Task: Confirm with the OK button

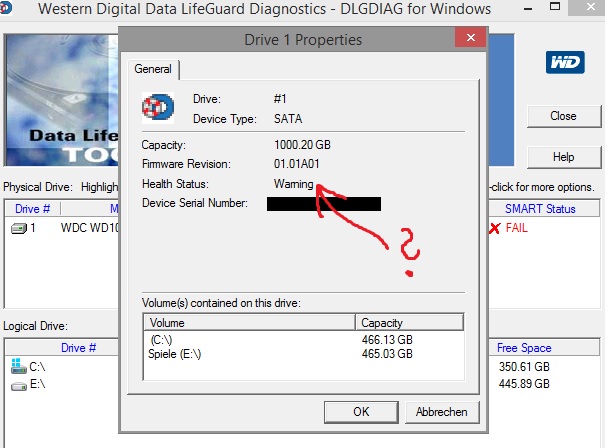Action: click(x=361, y=412)
